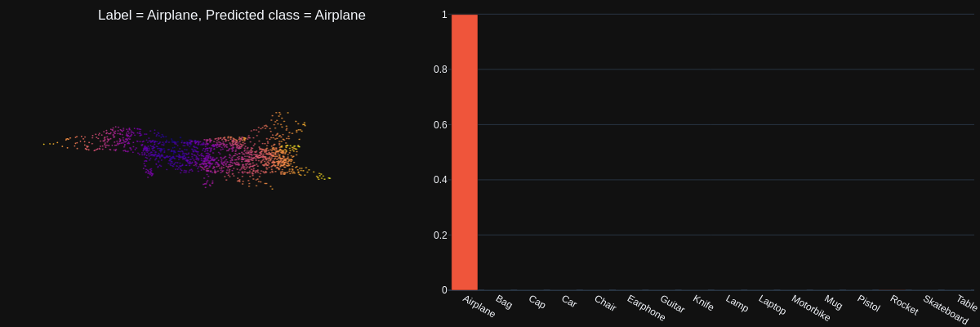Click the red Airplane probability bar
980x327 pixels.
(x=464, y=152)
